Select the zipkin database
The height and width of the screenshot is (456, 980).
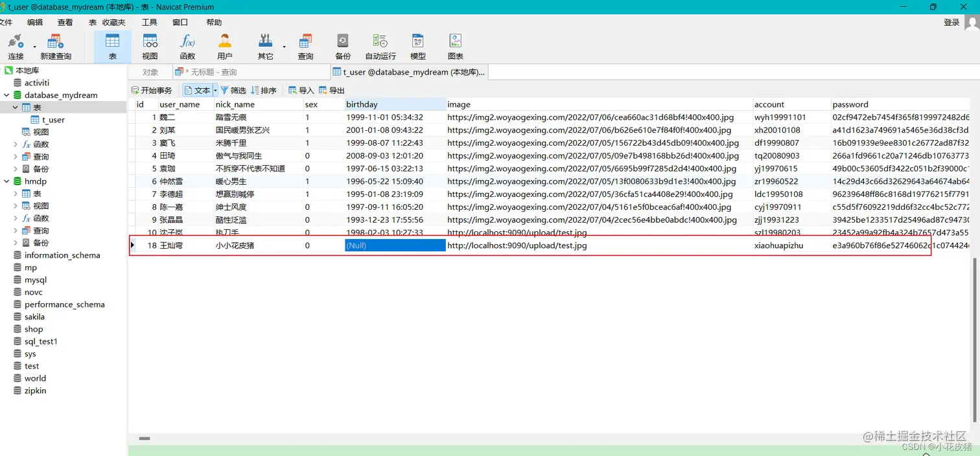click(x=29, y=391)
